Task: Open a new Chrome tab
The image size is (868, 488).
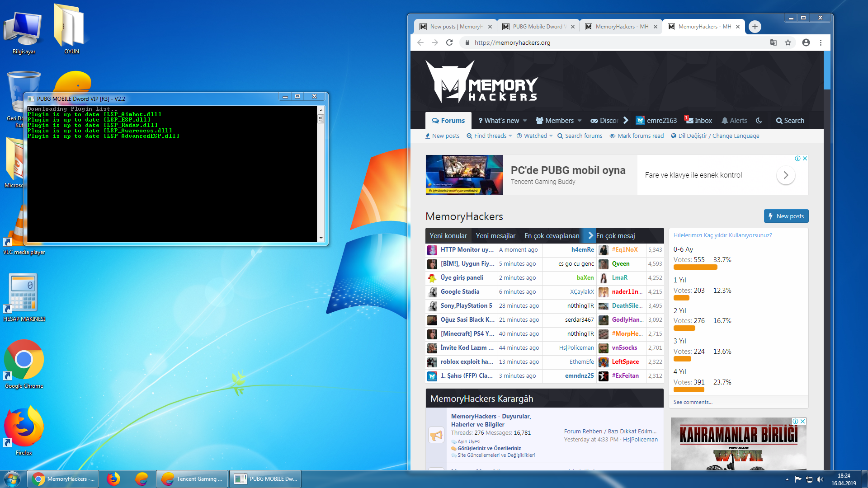Action: pos(755,27)
